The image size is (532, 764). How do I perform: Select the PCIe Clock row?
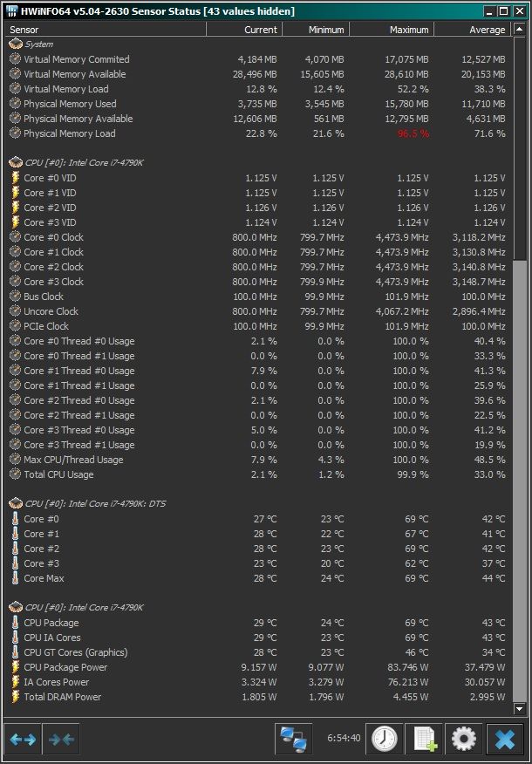click(258, 326)
